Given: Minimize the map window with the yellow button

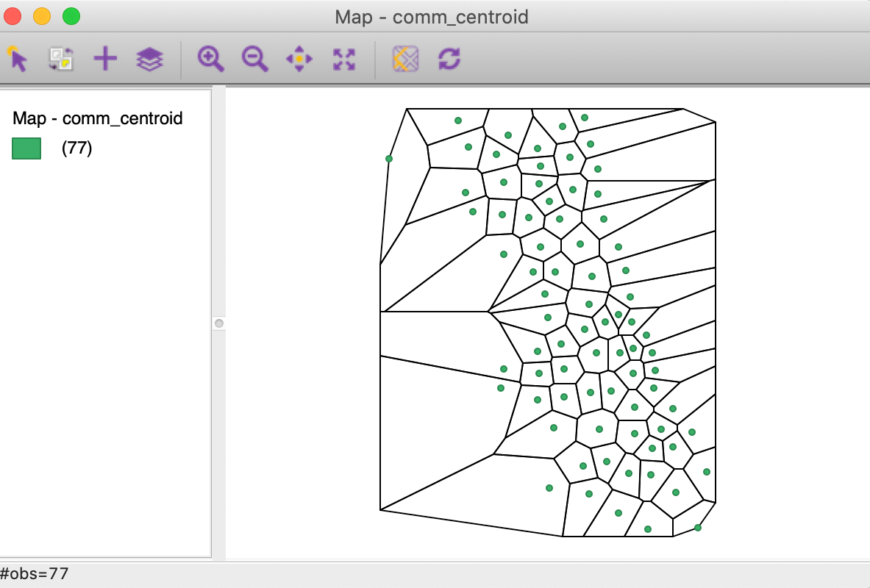Looking at the screenshot, I should coord(42,16).
